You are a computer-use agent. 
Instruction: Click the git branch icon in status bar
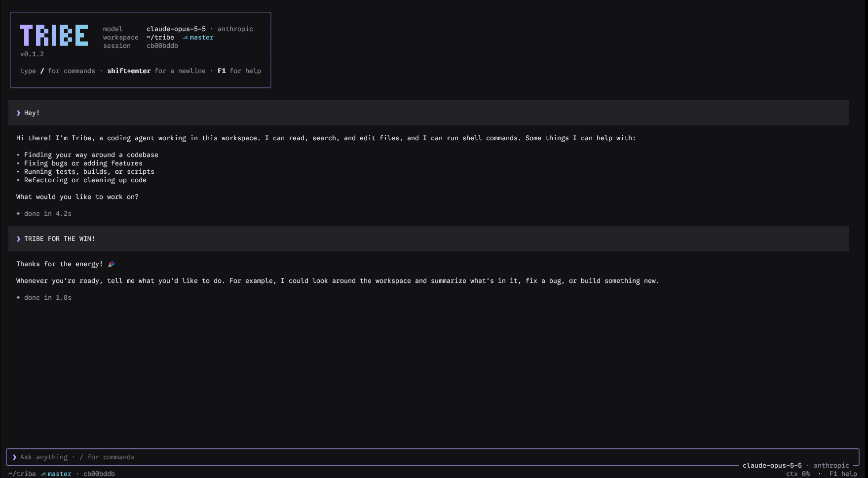(x=43, y=474)
